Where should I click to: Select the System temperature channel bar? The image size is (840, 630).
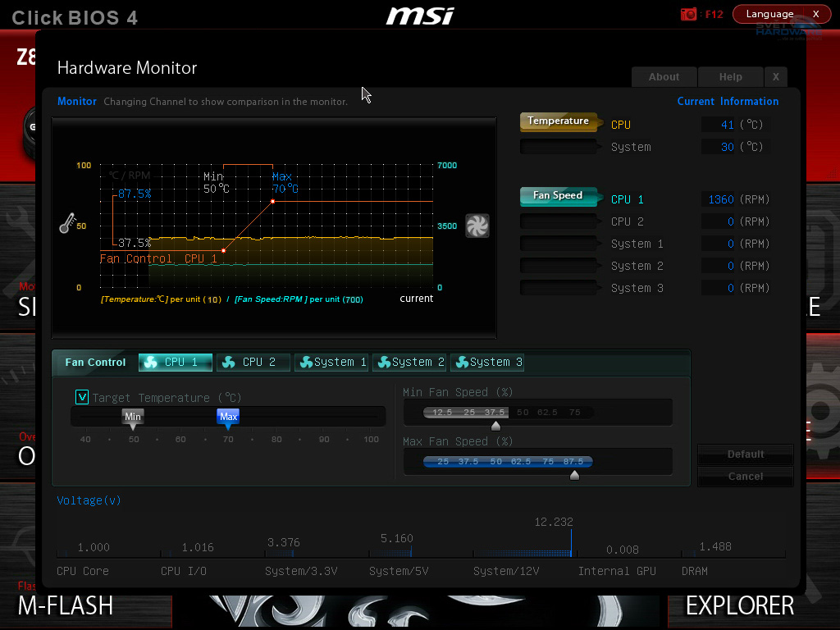(x=559, y=146)
